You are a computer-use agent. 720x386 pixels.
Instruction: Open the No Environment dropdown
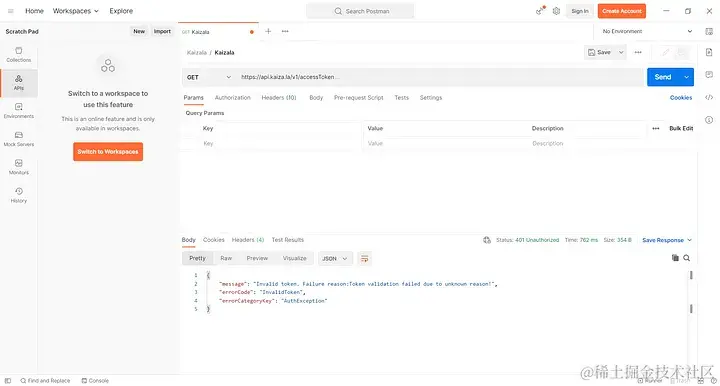[647, 31]
